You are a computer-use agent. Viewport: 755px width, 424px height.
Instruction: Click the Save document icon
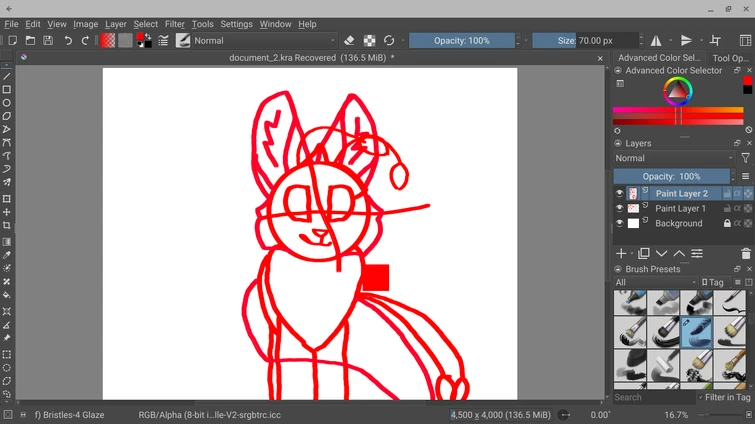pos(47,41)
